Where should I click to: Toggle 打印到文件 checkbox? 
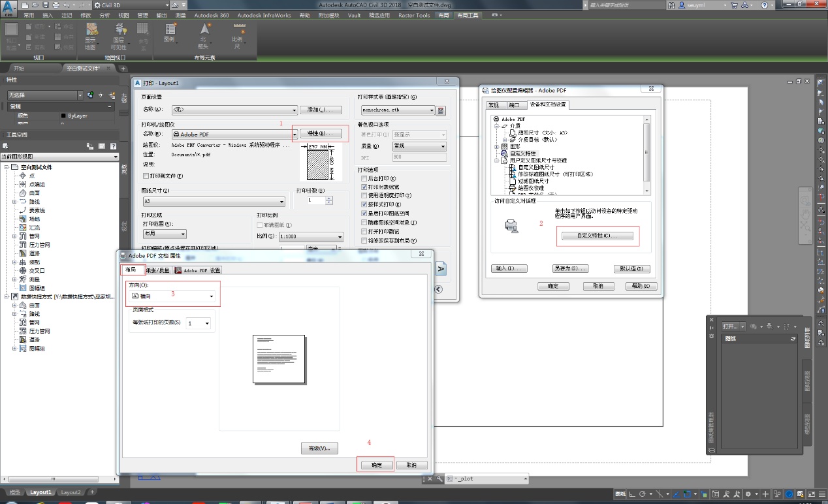coord(146,176)
